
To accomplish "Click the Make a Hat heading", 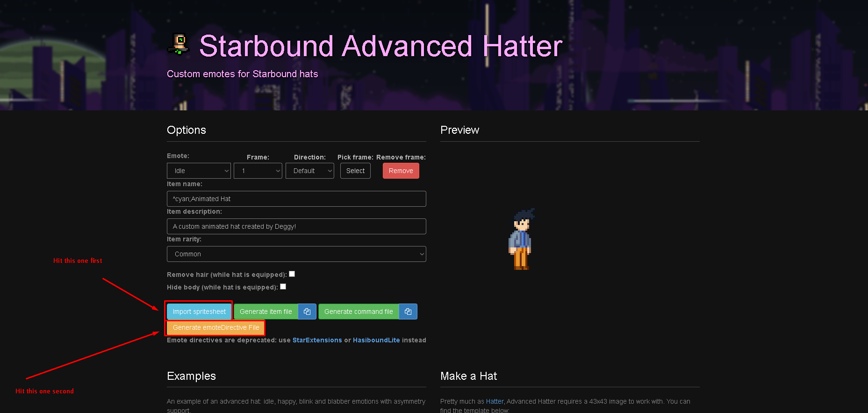I will point(468,376).
